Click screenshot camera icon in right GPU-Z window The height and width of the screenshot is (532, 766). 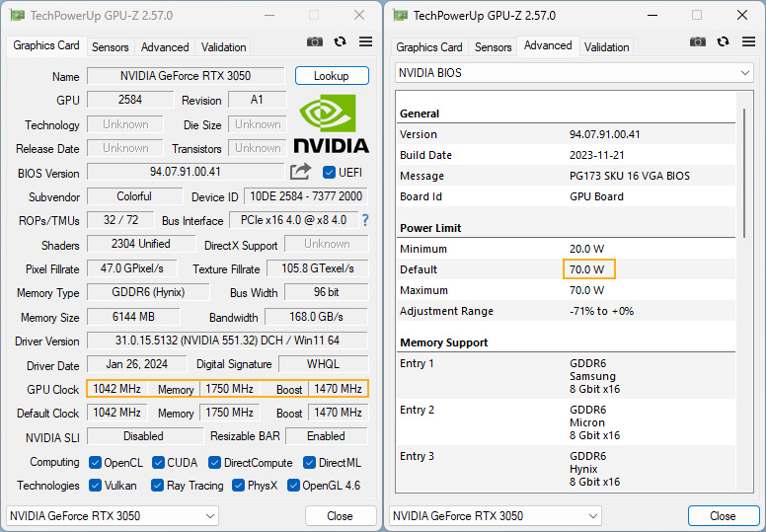pyautogui.click(x=698, y=41)
